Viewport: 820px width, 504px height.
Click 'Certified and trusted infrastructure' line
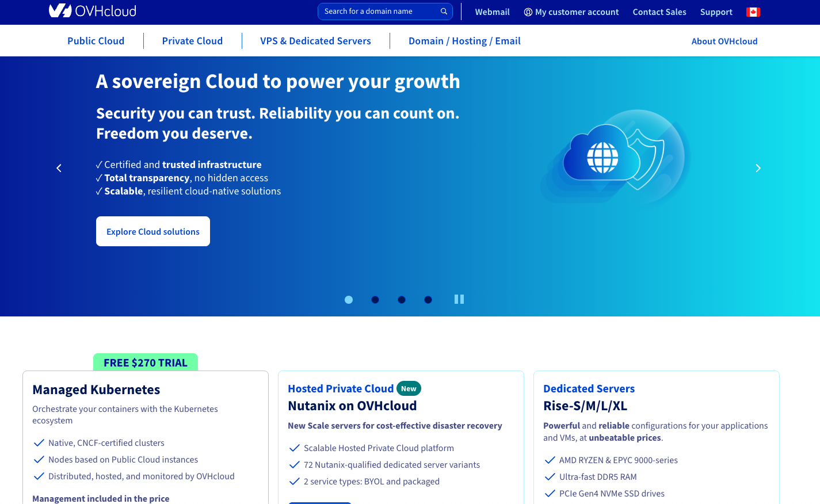tap(179, 165)
